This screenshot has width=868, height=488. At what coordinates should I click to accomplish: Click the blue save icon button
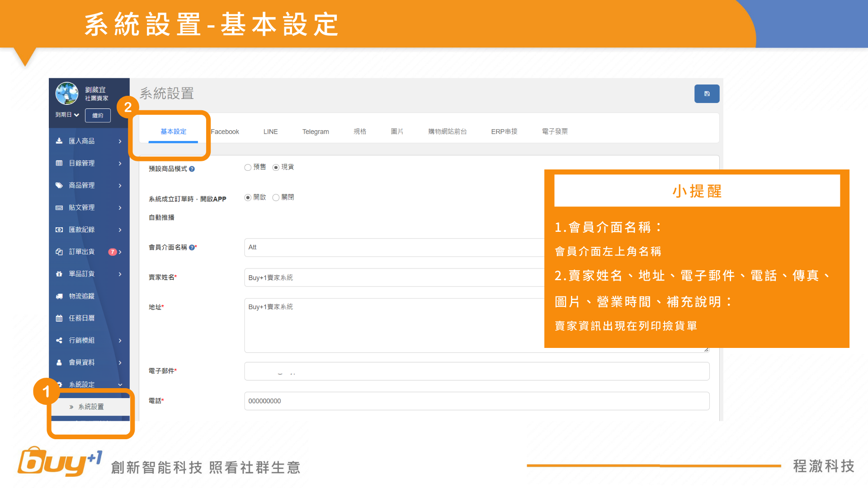(707, 94)
